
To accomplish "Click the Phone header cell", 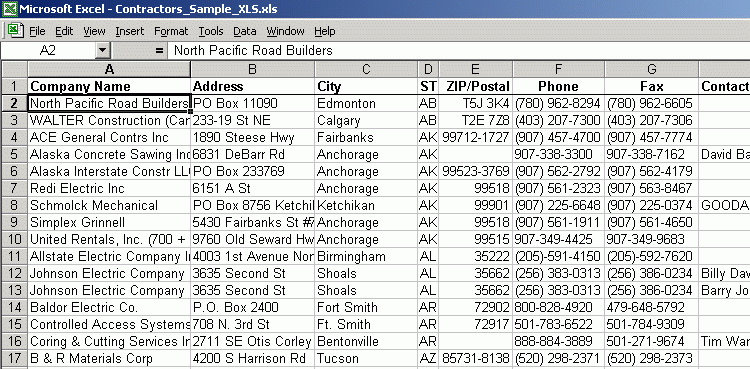I will [x=558, y=86].
